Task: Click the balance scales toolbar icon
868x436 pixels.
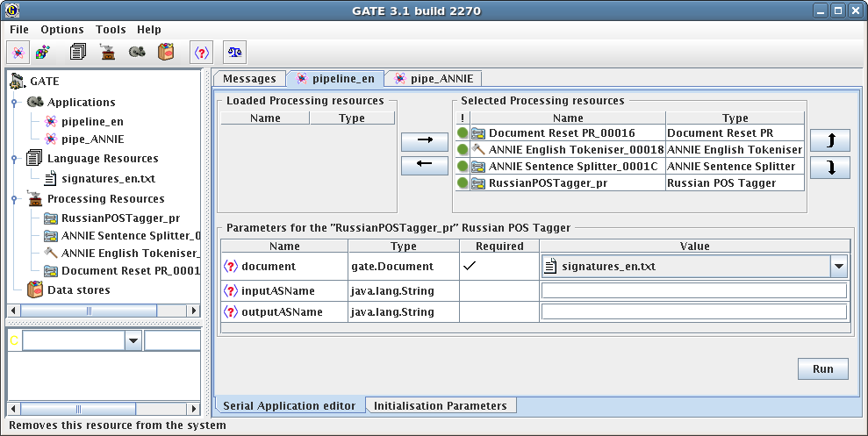Action: (x=234, y=52)
